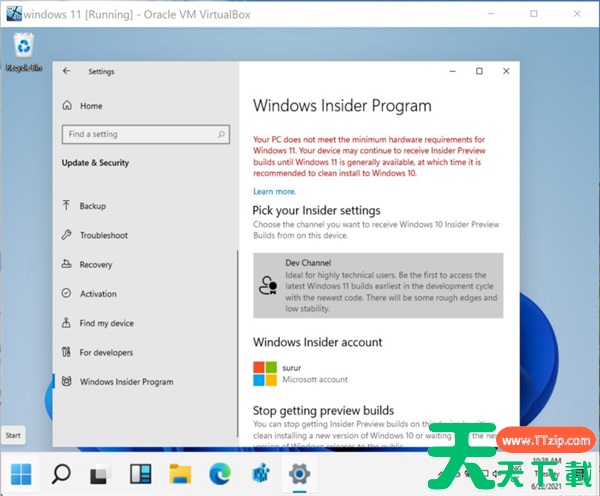This screenshot has width=600, height=496.
Task: Click the Settings gear on the taskbar
Action: [300, 474]
